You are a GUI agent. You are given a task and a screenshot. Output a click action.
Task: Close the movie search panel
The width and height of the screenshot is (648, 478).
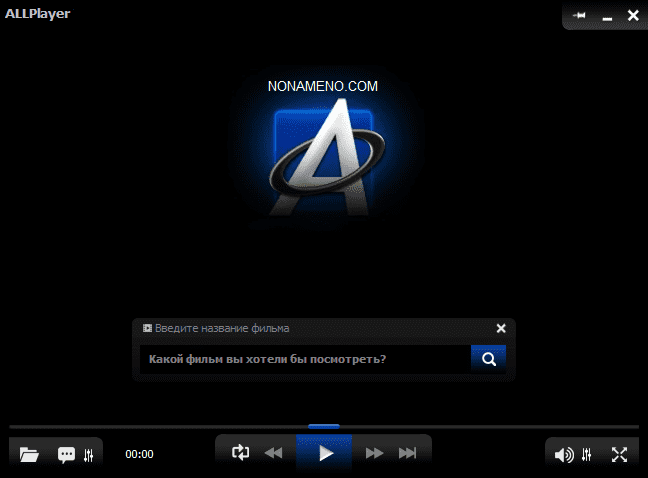tap(501, 328)
